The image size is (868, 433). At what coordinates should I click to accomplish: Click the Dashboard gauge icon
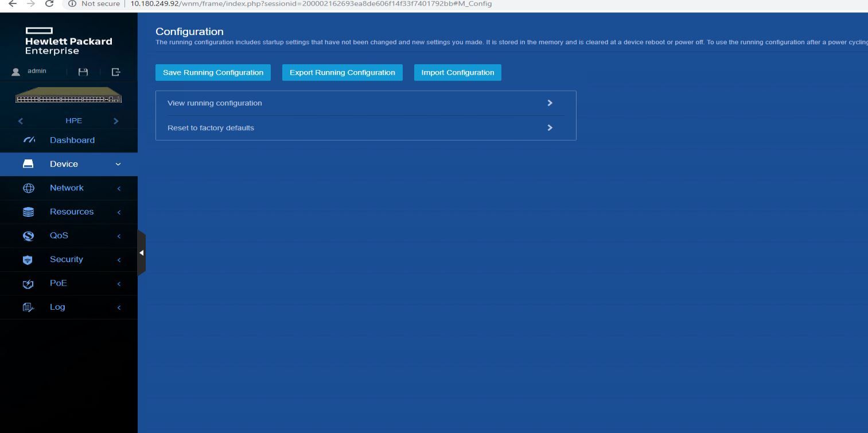(x=29, y=140)
